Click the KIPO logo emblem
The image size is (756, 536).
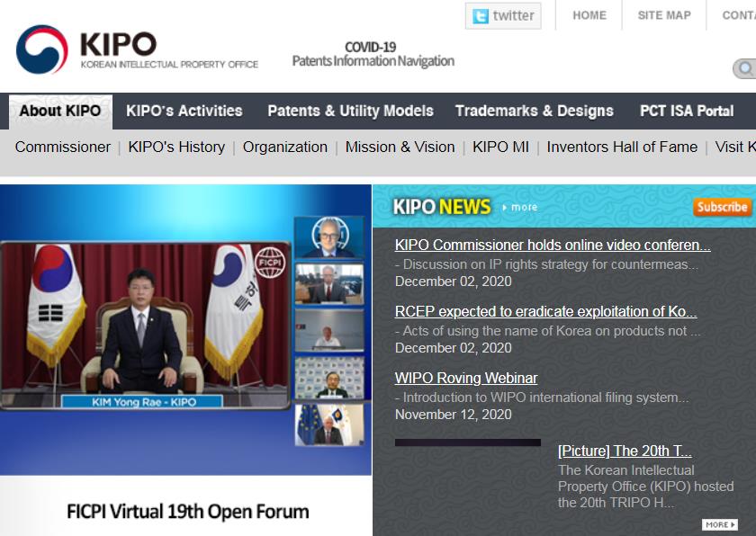coord(42,49)
